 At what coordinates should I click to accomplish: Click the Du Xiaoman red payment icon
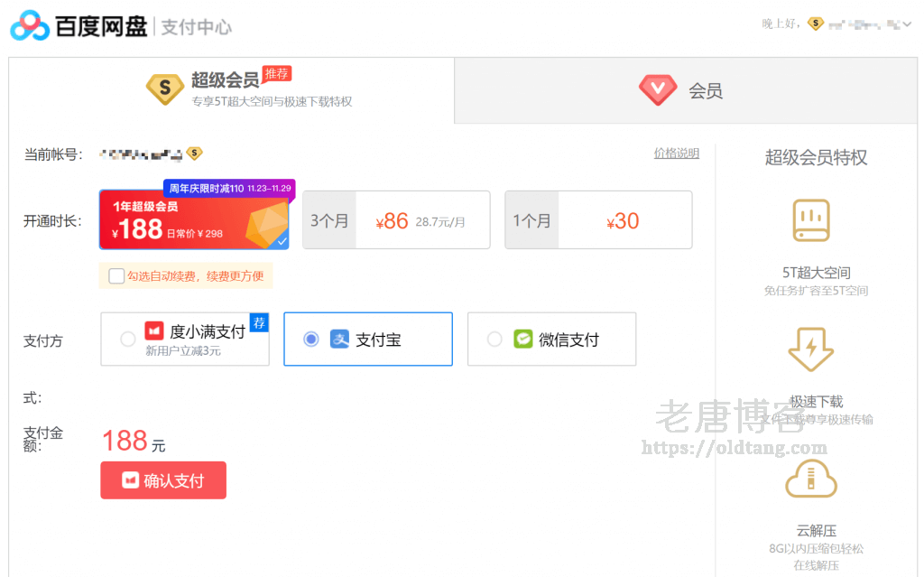point(154,330)
